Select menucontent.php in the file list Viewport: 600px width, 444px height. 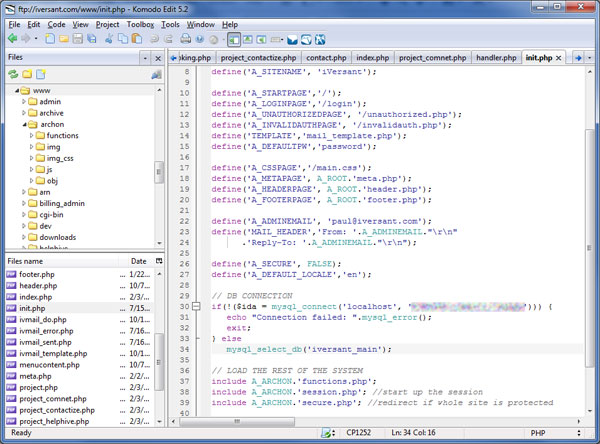[78, 365]
